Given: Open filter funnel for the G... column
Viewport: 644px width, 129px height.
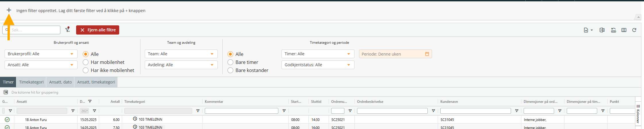Looking at the screenshot, I should (x=10, y=111).
